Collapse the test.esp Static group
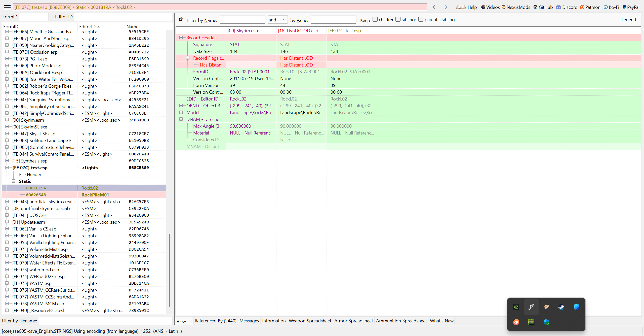 tap(14, 181)
